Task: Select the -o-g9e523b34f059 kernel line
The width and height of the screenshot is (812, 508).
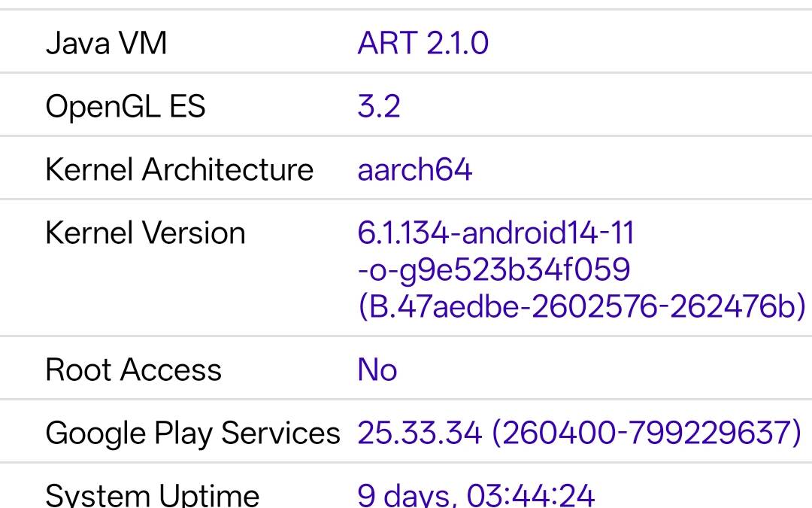Action: pos(494,269)
